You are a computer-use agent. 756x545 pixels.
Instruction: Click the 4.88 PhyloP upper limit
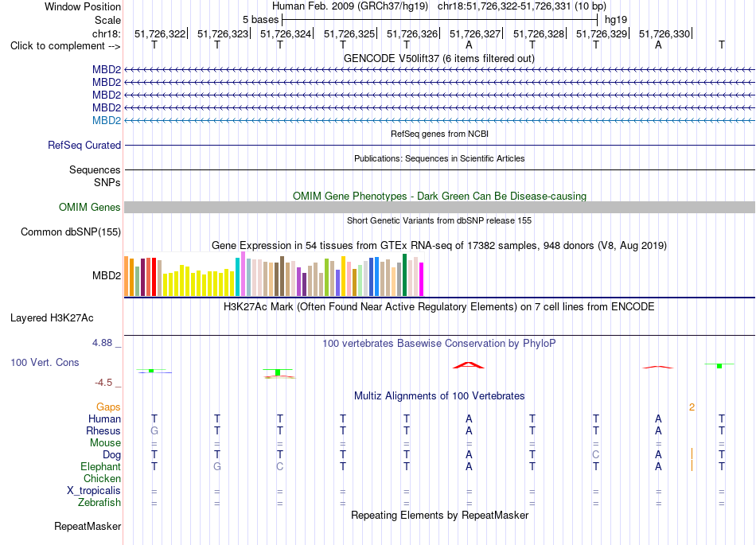102,343
